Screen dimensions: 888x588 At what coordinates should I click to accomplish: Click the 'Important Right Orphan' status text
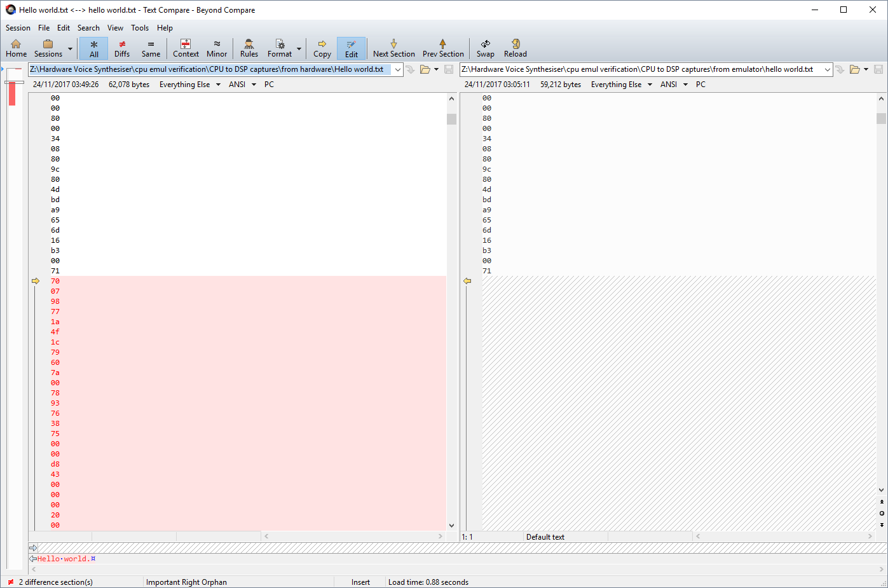click(x=186, y=582)
